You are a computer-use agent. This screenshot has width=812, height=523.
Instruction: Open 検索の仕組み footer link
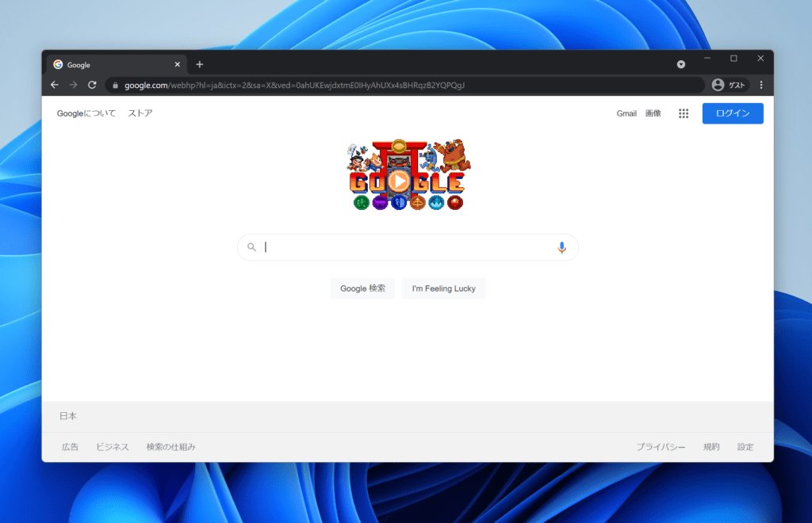(x=171, y=447)
